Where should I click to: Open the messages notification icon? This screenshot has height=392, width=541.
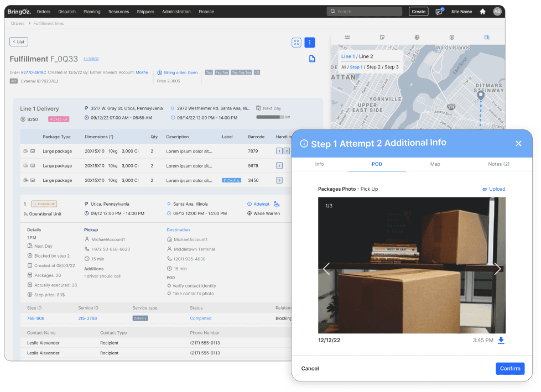tap(439, 12)
